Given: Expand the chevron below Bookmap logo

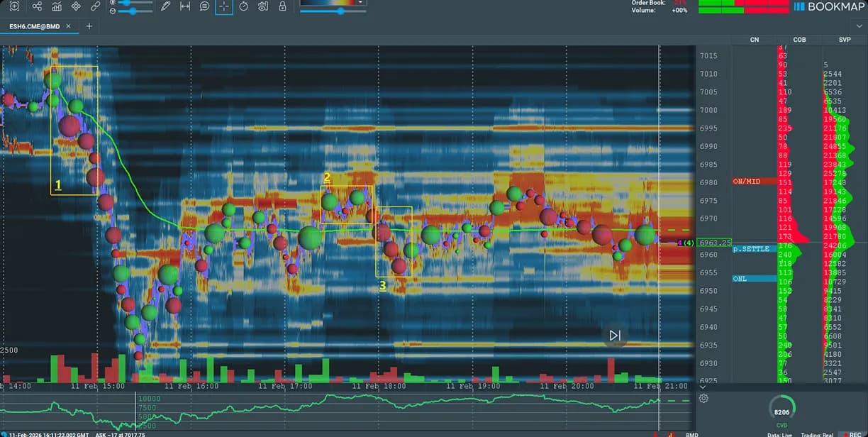Looking at the screenshot, I should pos(859,26).
